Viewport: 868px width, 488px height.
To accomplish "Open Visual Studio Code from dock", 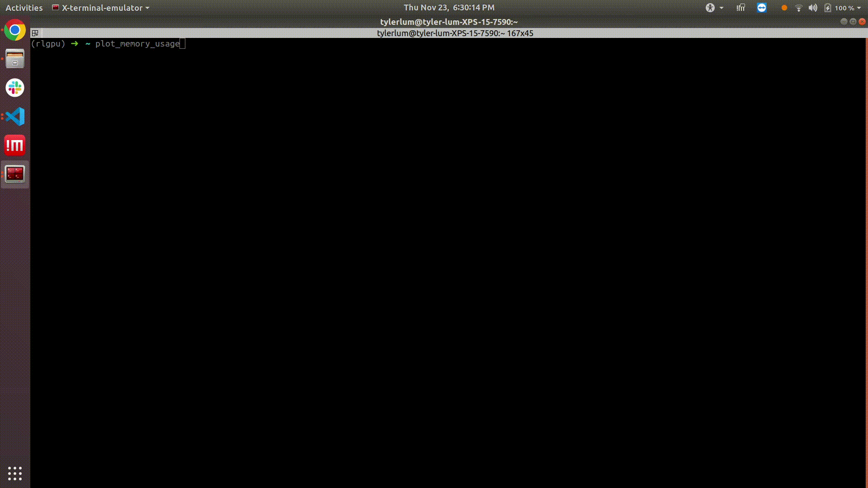I will point(14,116).
